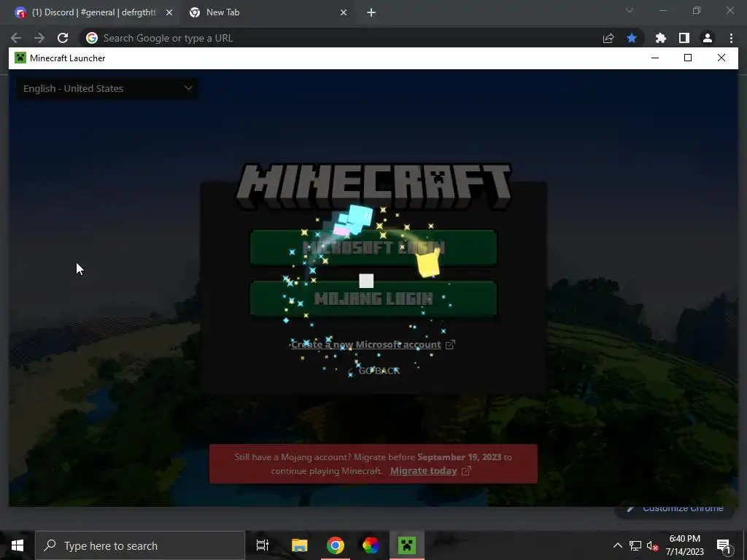
Task: Click the bookmark star icon
Action: [632, 38]
